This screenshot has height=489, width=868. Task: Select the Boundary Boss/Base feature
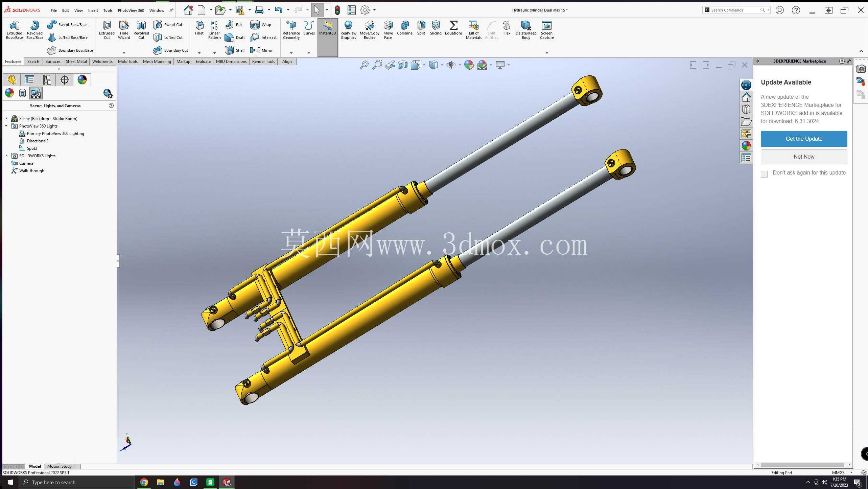[x=70, y=50]
